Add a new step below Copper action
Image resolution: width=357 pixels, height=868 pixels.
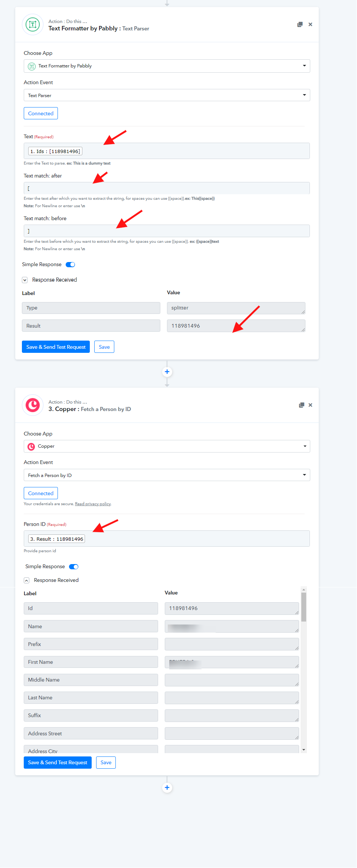click(167, 788)
